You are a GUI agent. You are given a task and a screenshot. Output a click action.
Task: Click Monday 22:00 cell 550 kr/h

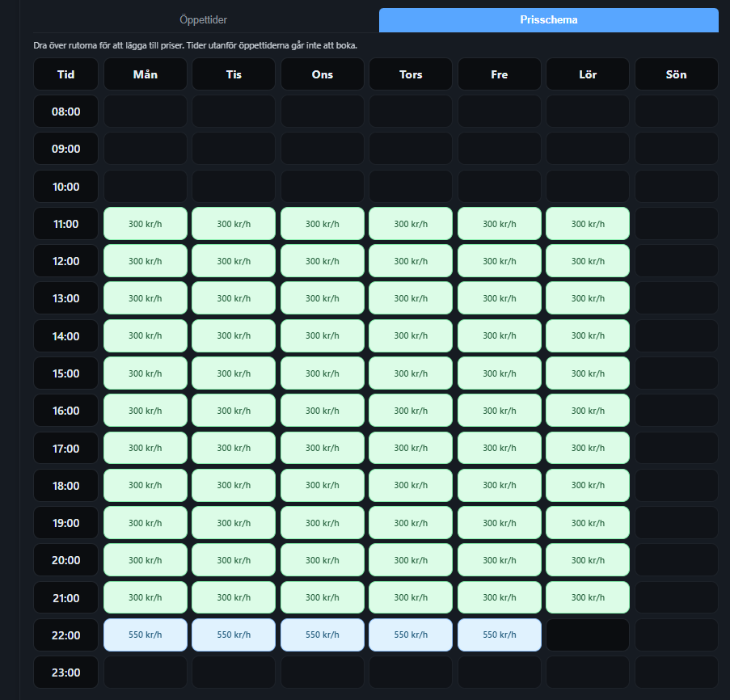[146, 635]
